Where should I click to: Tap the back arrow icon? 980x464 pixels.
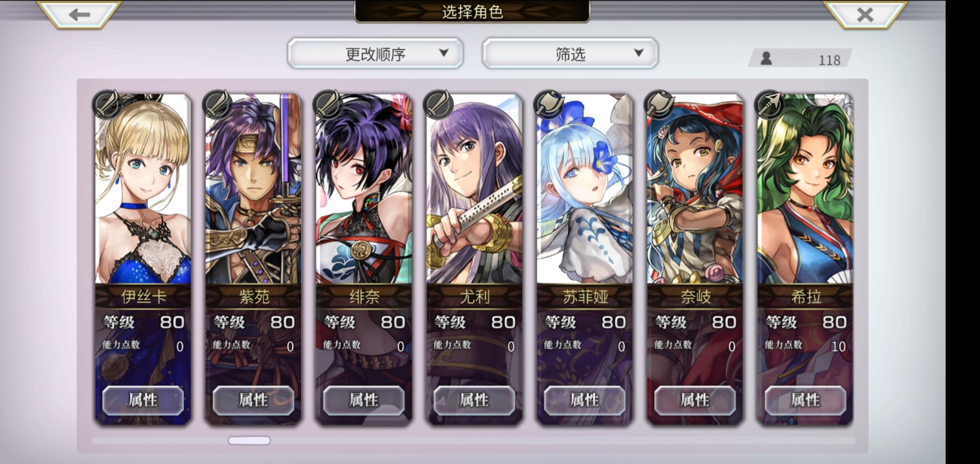[x=79, y=15]
